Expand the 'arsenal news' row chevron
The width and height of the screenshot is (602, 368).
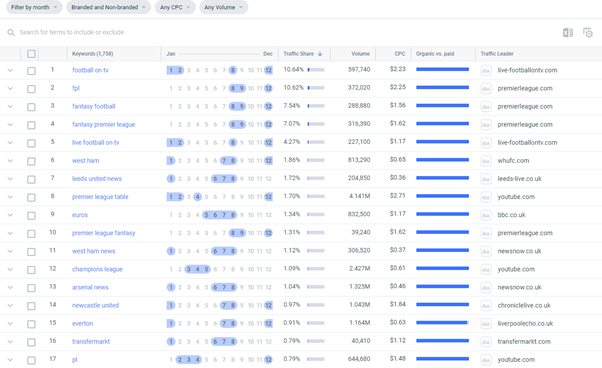pyautogui.click(x=10, y=287)
